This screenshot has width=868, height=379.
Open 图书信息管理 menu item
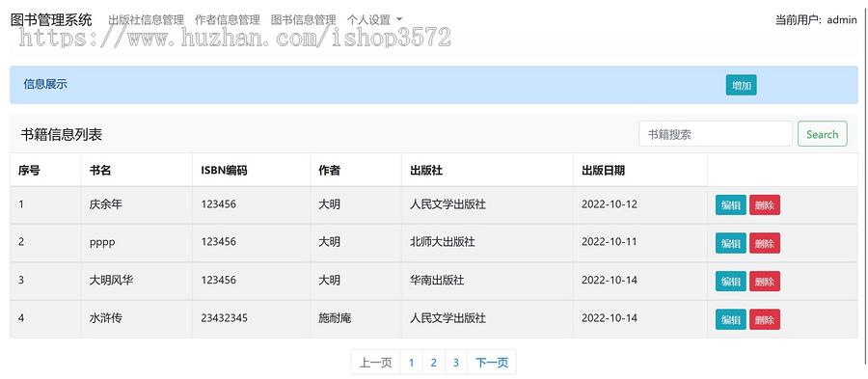[x=304, y=20]
